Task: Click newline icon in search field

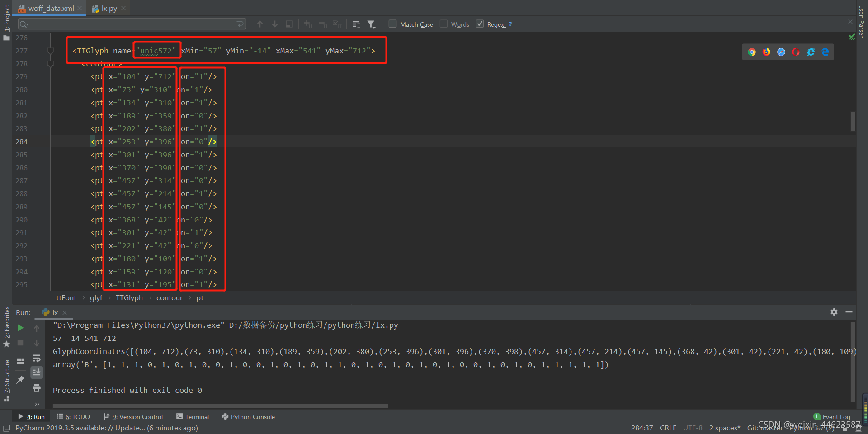Action: pos(240,24)
